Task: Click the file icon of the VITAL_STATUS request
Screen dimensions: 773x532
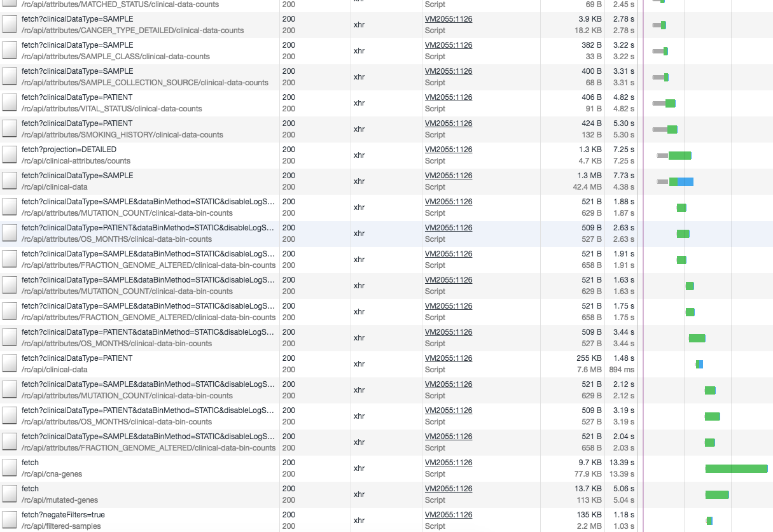Action: click(x=10, y=103)
